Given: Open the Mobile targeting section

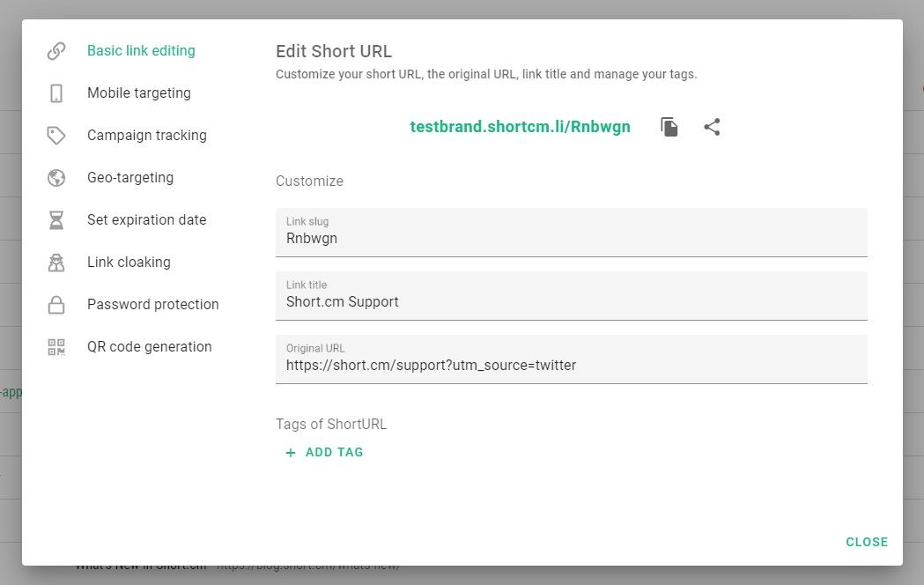Looking at the screenshot, I should pyautogui.click(x=138, y=93).
